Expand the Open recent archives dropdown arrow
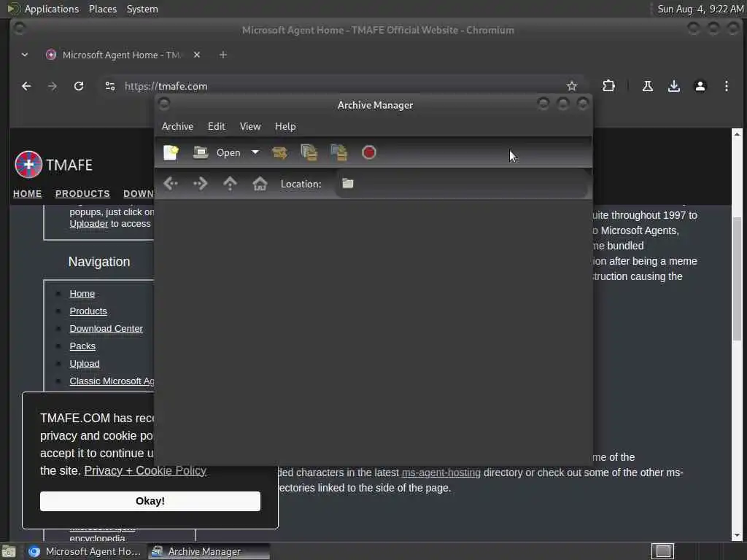 [255, 152]
